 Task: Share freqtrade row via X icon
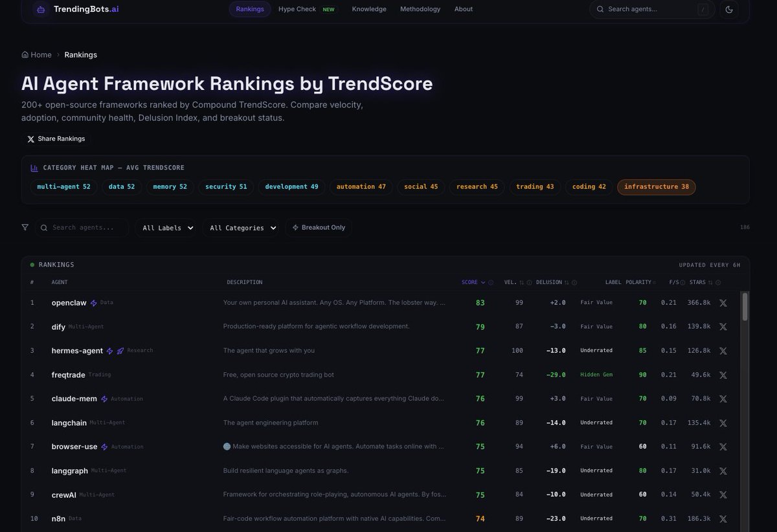click(723, 375)
